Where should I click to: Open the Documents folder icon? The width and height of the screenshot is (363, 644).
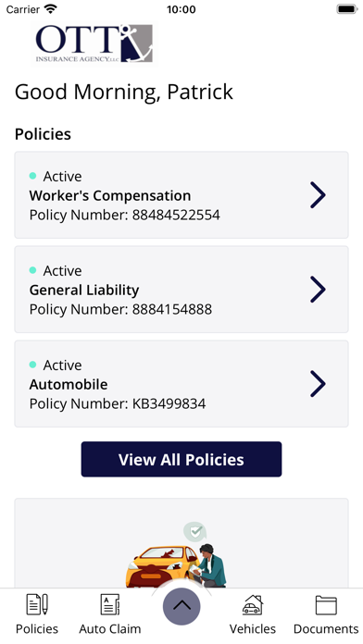point(326,605)
